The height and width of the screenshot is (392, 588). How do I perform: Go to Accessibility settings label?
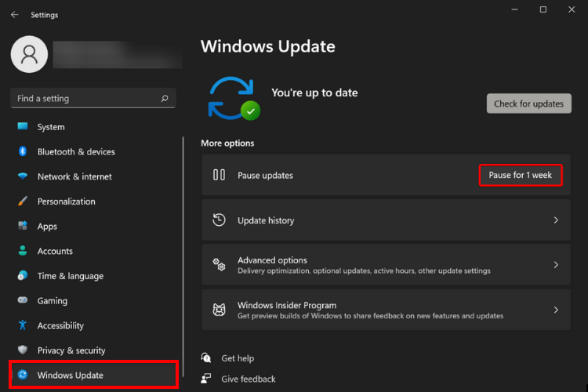(60, 325)
